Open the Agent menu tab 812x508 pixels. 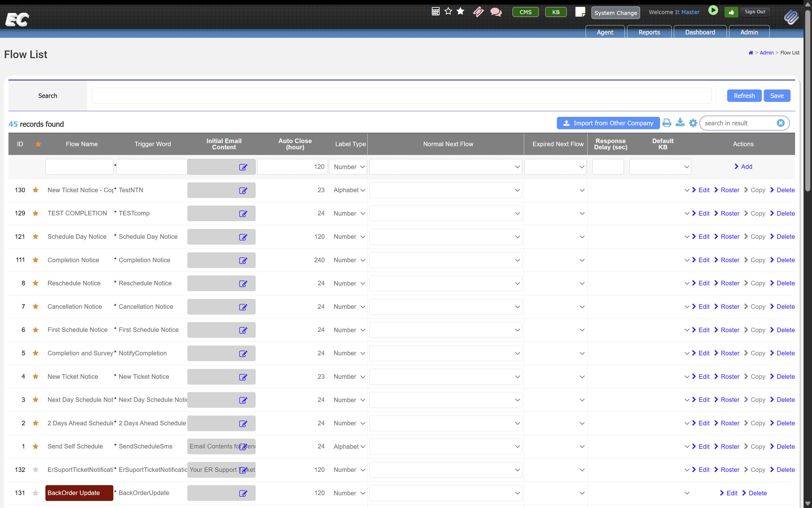coord(605,32)
